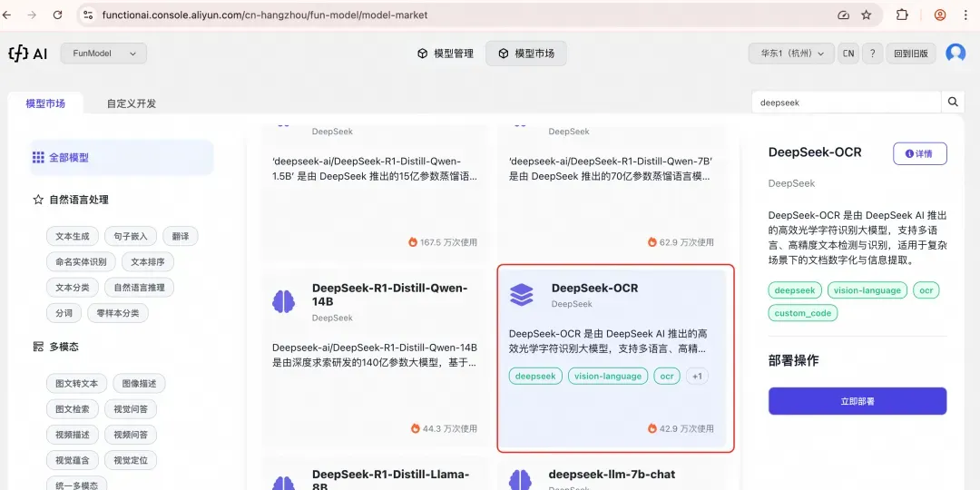Click the DeepSeek-OCR stacked layers icon
The width and height of the screenshot is (980, 490).
click(x=522, y=294)
